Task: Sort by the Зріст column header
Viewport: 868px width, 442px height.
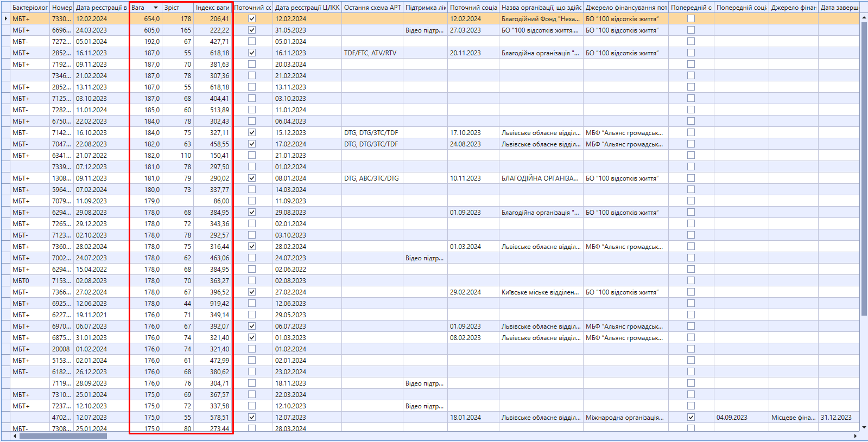Action: [178, 8]
